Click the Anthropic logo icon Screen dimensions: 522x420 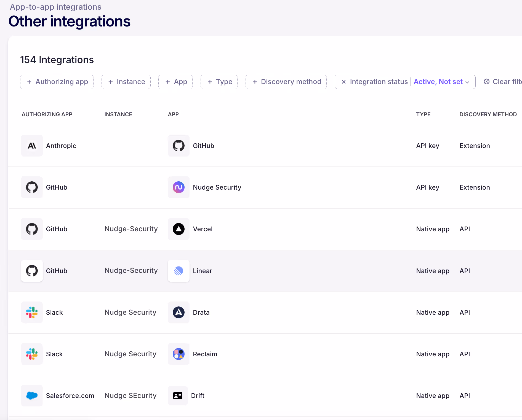[32, 146]
